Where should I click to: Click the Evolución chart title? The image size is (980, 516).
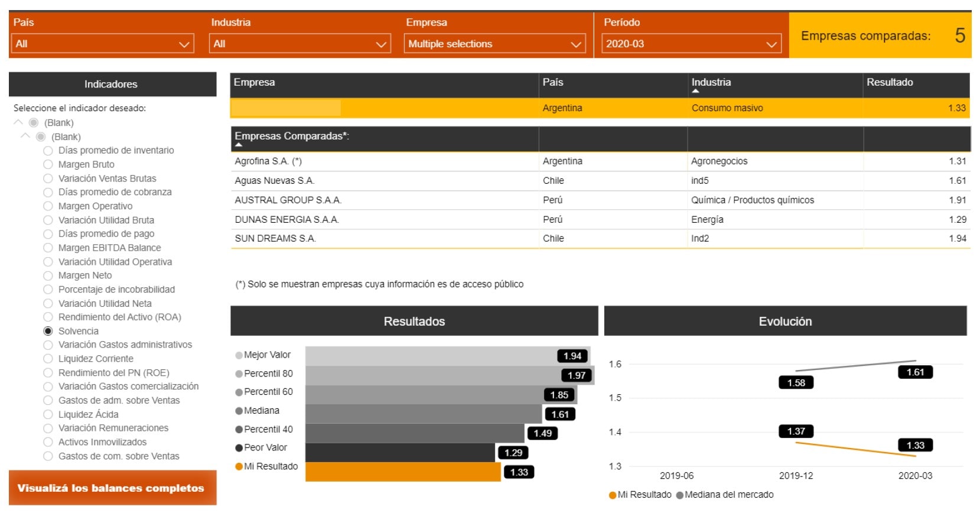click(x=785, y=321)
